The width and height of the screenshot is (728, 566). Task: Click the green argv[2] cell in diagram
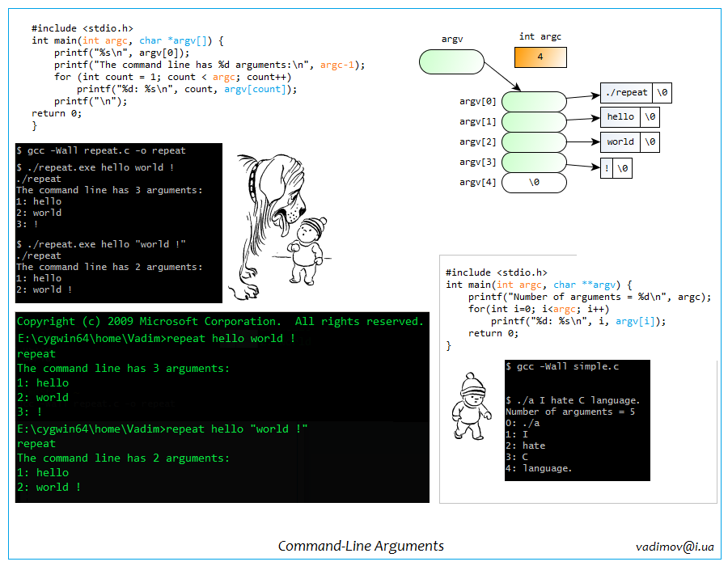pos(534,142)
